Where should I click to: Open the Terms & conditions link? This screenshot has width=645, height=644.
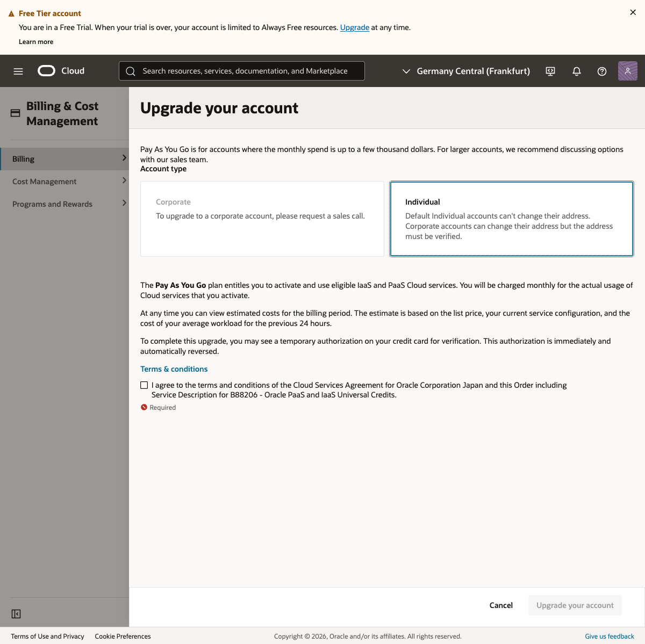[x=174, y=369]
